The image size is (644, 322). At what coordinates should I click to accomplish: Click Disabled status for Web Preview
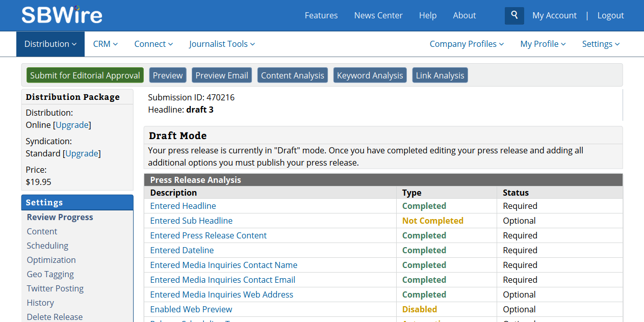(420, 309)
